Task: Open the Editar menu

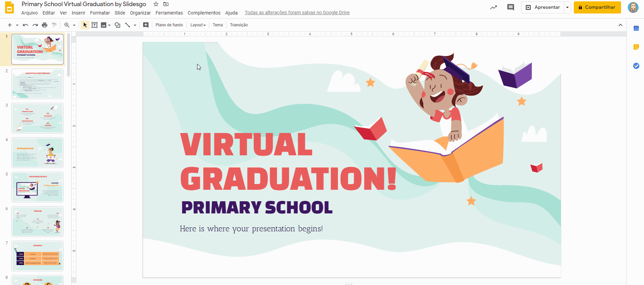Action: [49, 13]
